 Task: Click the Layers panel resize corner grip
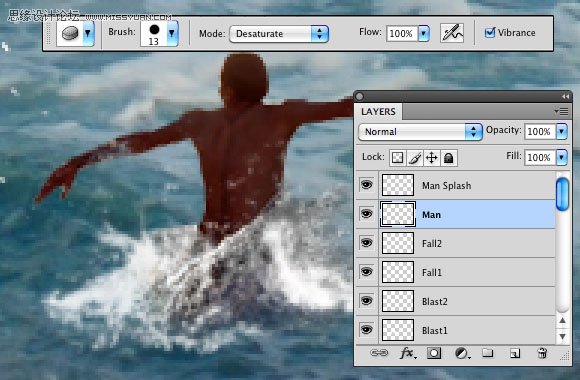coord(565,356)
